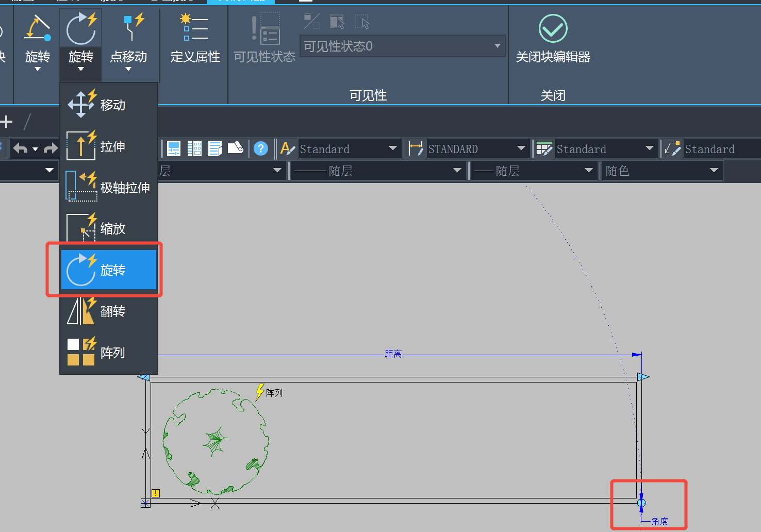Select the Scale (缩放) action
This screenshot has height=532, width=761.
pyautogui.click(x=108, y=228)
